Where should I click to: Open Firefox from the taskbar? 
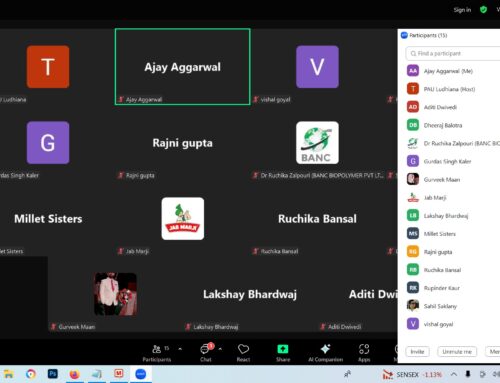click(75, 374)
